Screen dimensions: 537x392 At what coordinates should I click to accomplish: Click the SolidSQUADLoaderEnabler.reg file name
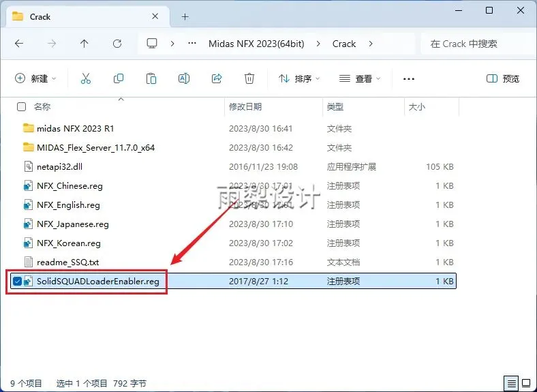[98, 282]
